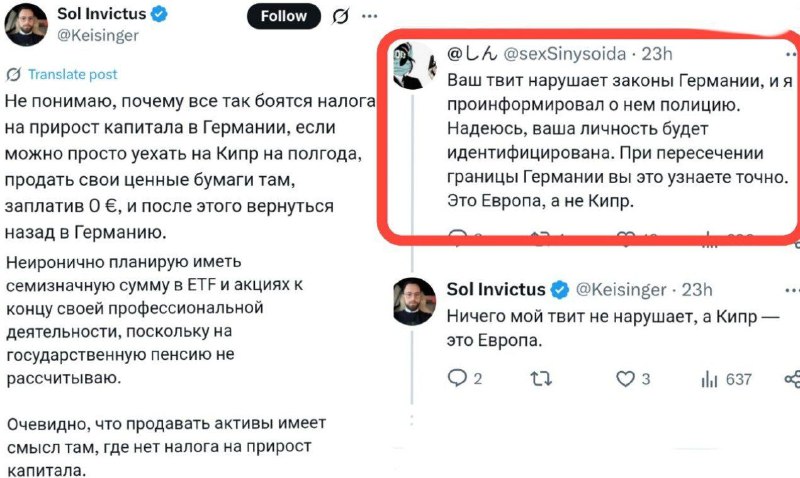Repost Sol Invictus's reply tweet
Viewport: 800px width, 478px height.
(x=542, y=378)
